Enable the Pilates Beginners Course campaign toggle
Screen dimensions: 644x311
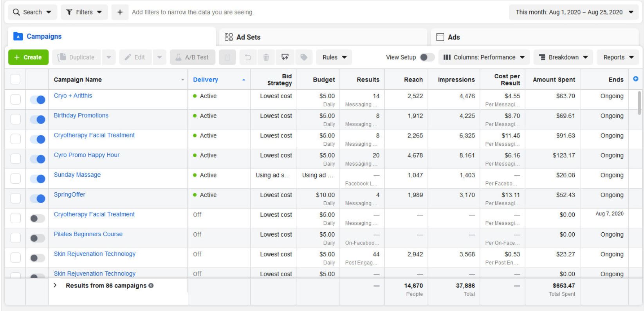pos(38,238)
